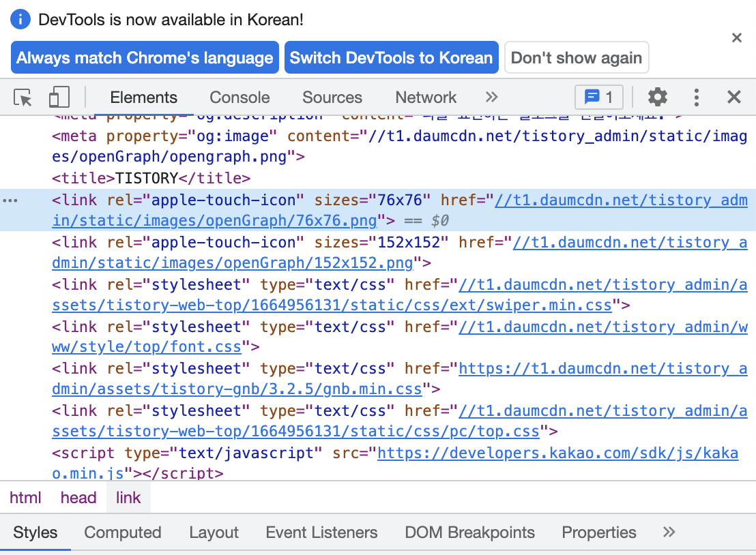This screenshot has width=756, height=555.
Task: Open the Computed tab
Action: pyautogui.click(x=122, y=532)
